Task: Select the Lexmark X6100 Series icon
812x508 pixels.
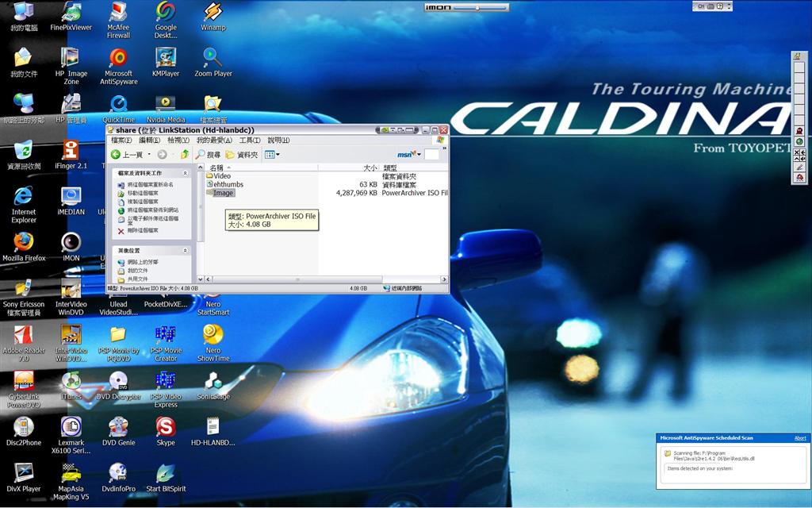Action: tap(71, 436)
